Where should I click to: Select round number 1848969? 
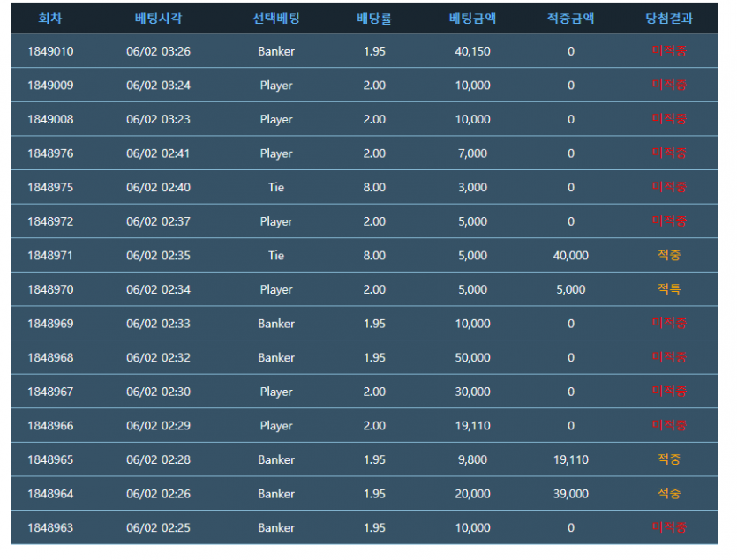pyautogui.click(x=50, y=324)
